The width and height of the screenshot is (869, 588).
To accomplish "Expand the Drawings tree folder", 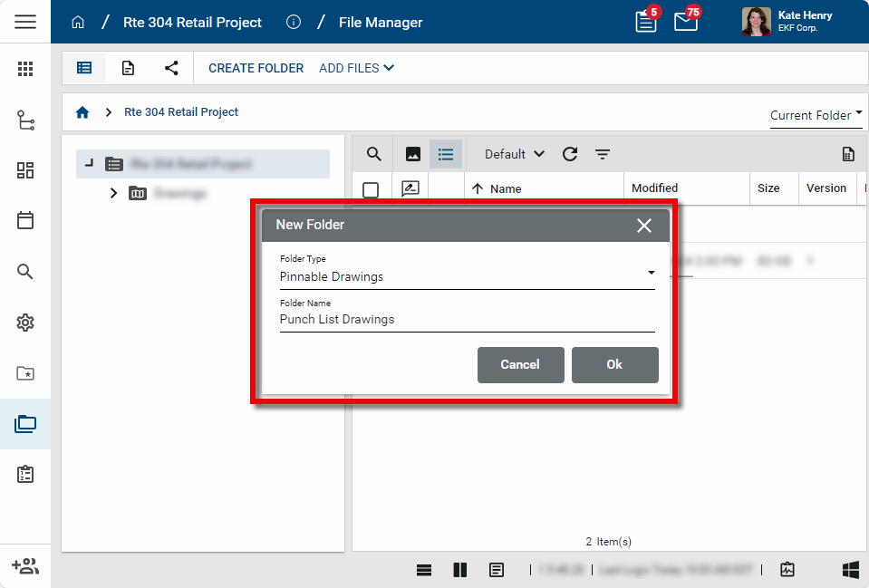I will coord(113,193).
